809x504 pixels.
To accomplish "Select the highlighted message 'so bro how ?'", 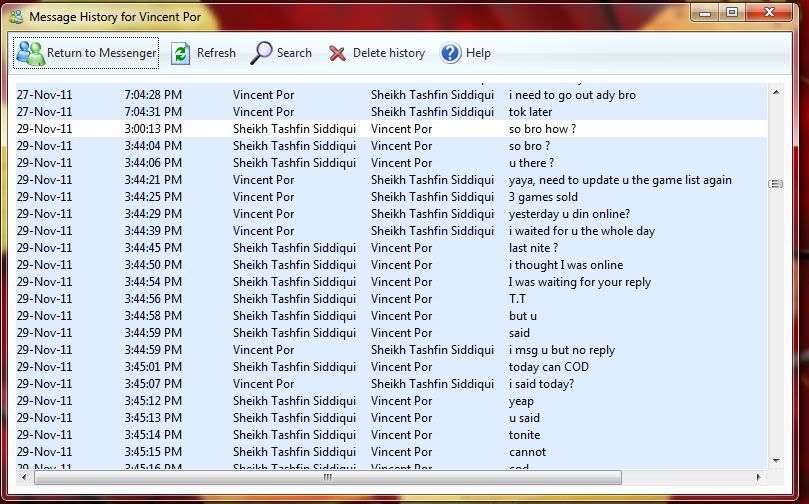I will pos(542,129).
